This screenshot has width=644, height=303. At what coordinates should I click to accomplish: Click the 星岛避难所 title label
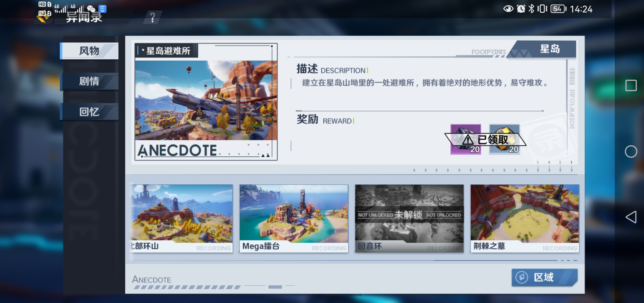(168, 51)
